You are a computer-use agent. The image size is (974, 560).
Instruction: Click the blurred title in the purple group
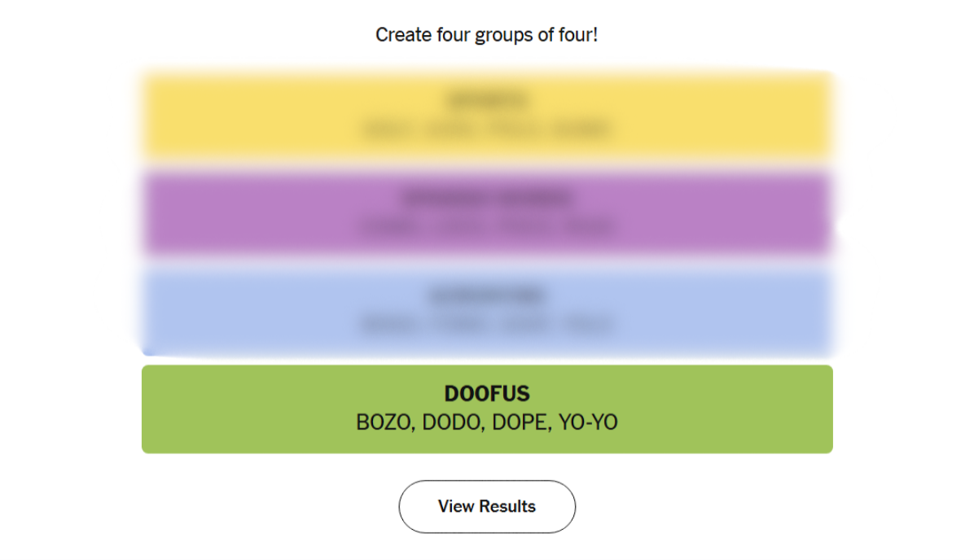(486, 198)
